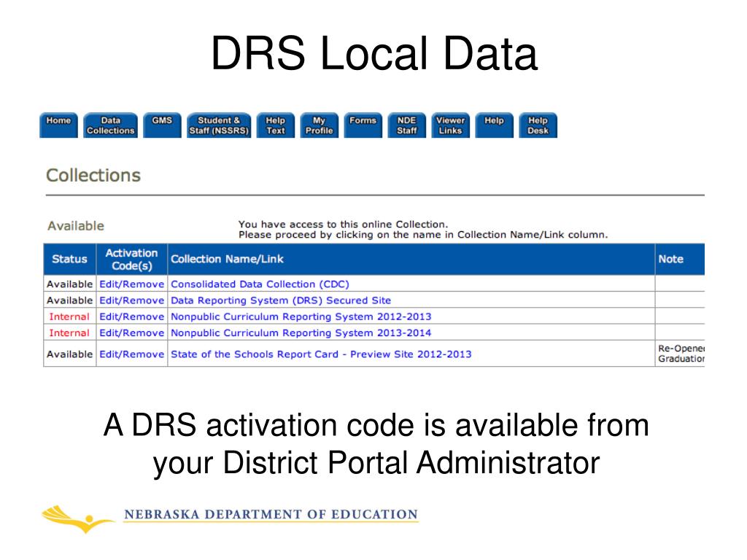Open the Help Text tab
The image size is (747, 560).
tap(275, 125)
